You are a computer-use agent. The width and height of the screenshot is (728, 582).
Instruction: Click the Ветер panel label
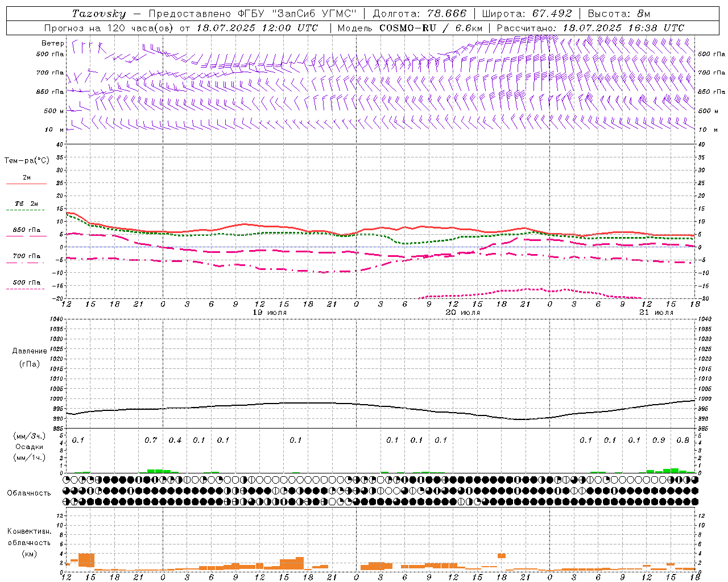coord(53,43)
